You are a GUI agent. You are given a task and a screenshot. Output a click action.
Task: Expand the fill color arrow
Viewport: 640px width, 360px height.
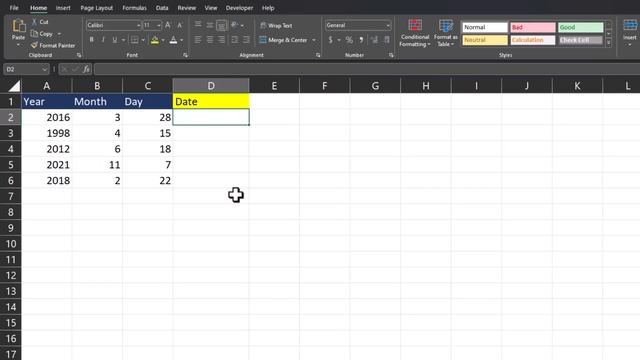tap(163, 40)
